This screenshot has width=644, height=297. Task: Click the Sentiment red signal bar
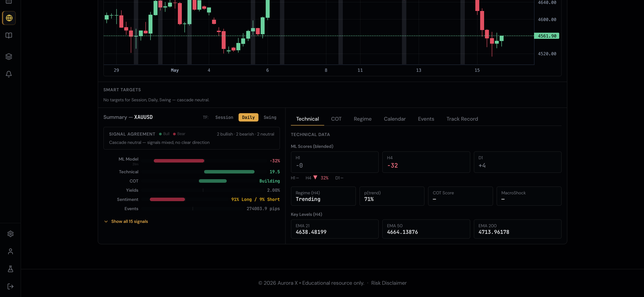(x=167, y=199)
